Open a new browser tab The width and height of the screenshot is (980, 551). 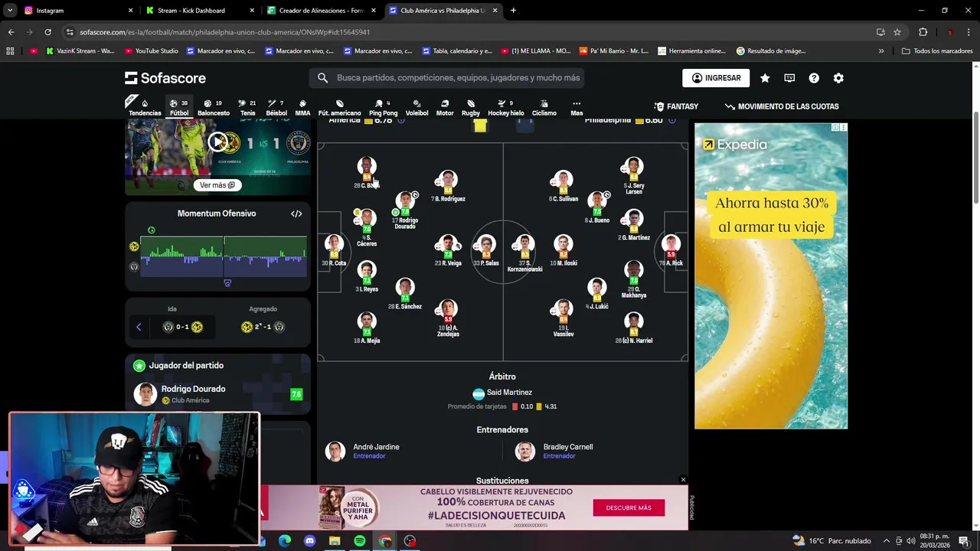tap(513, 11)
